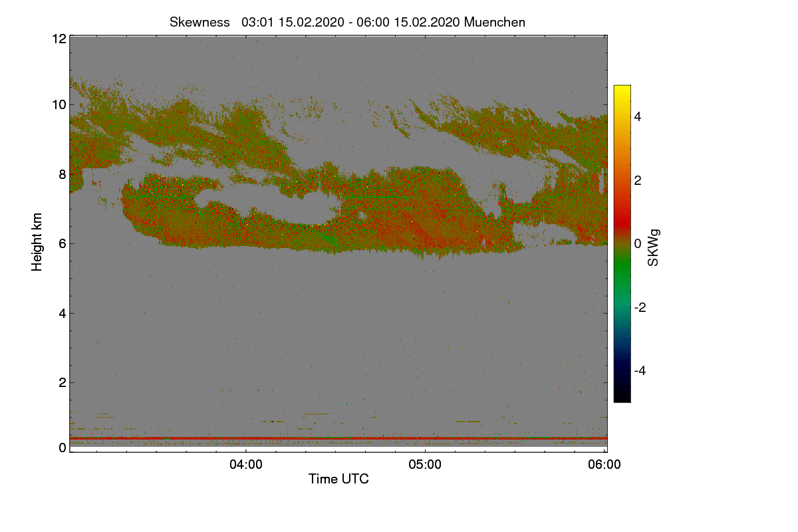Click the red horizontal line near ground level

[x=338, y=438]
